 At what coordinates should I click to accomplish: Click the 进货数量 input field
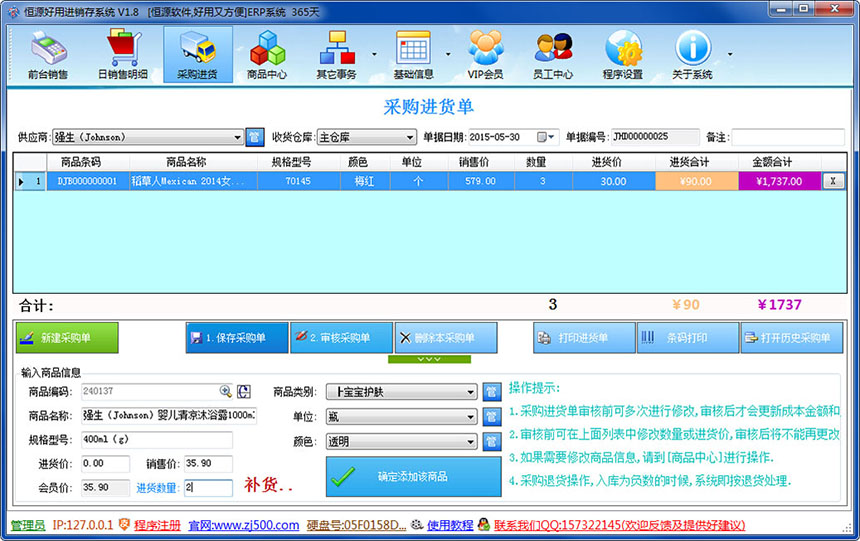pyautogui.click(x=208, y=487)
